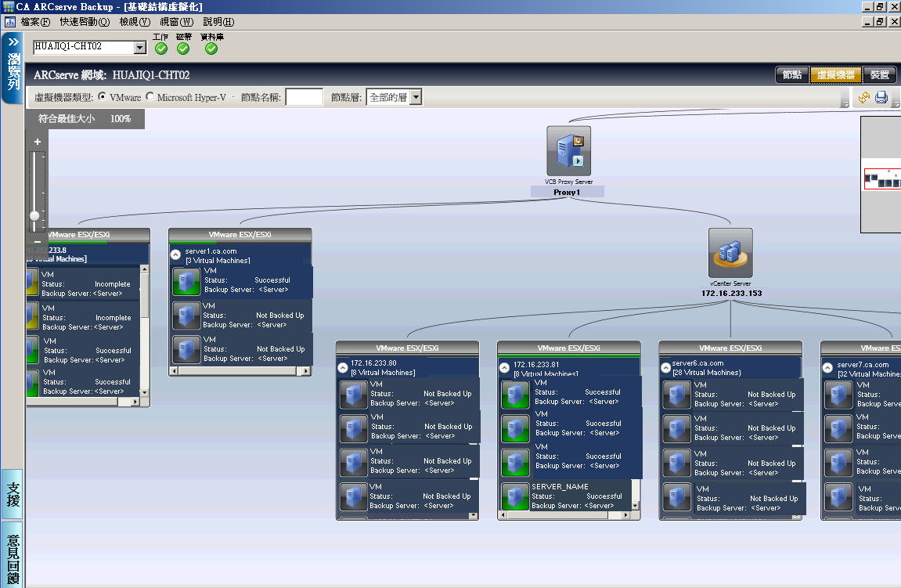Click the green 資料庫 status check icon
The width and height of the screenshot is (901, 588).
(x=211, y=49)
